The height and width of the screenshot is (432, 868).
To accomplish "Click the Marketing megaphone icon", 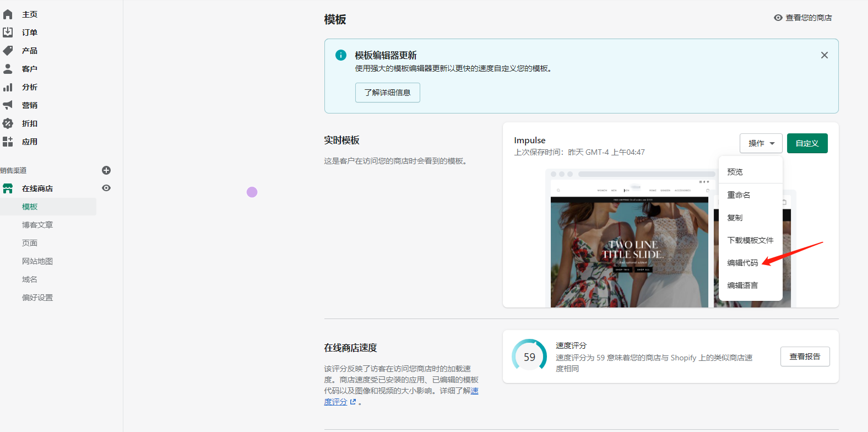I will (8, 105).
